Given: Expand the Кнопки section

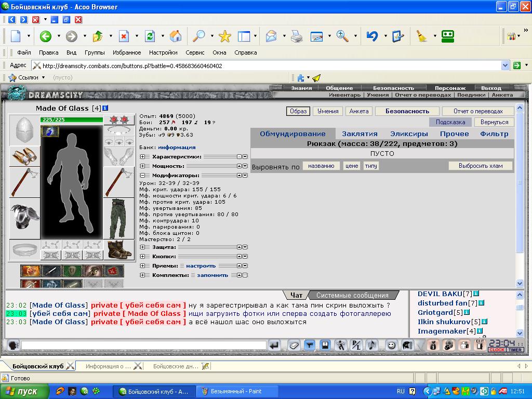Looking at the screenshot, I should [142, 257].
